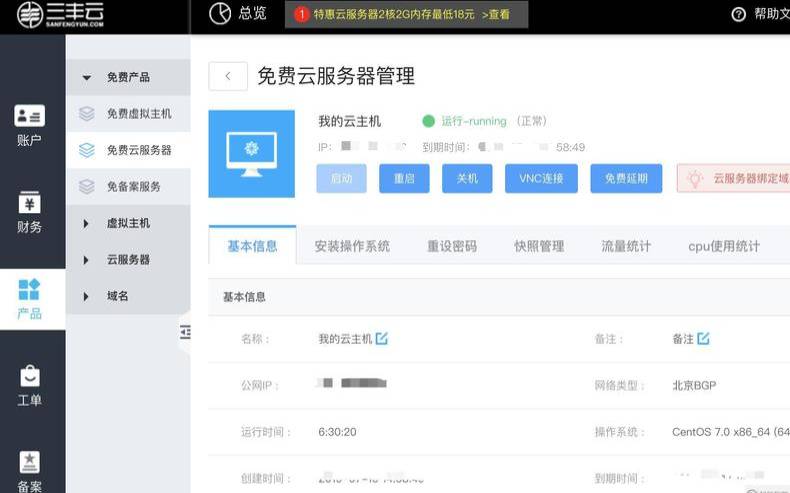The image size is (790, 493).
Task: Click the 帮助 help question mark icon
Action: click(739, 14)
